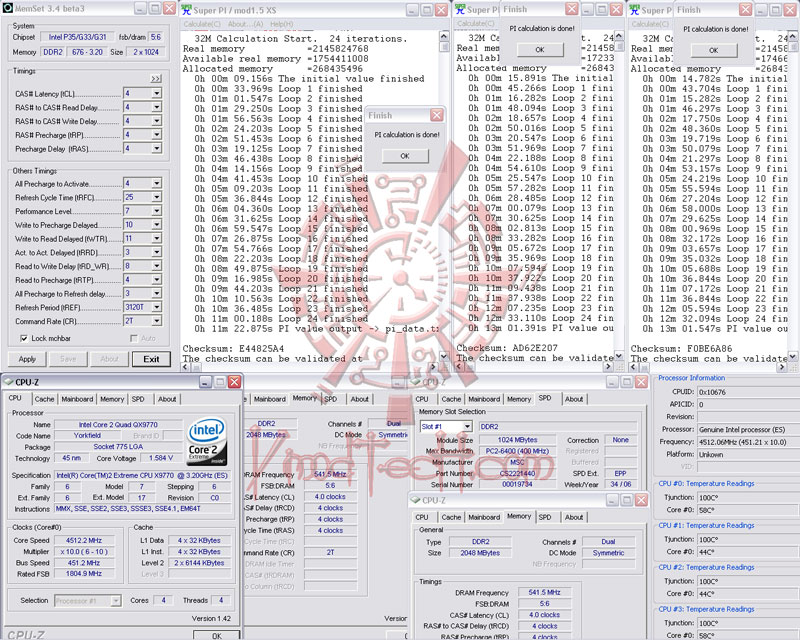
Task: Open About tab in left CPU-Z window
Action: point(167,399)
